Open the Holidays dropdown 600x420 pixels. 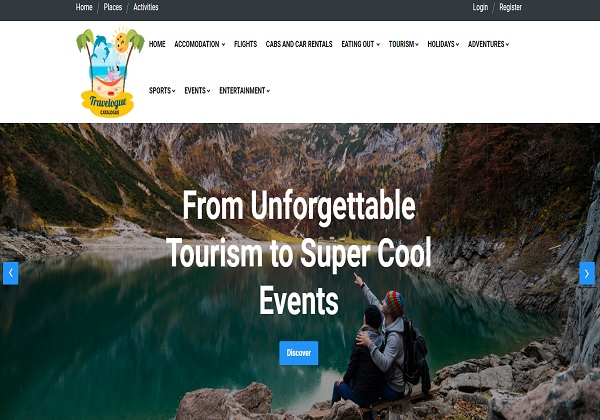pos(443,44)
